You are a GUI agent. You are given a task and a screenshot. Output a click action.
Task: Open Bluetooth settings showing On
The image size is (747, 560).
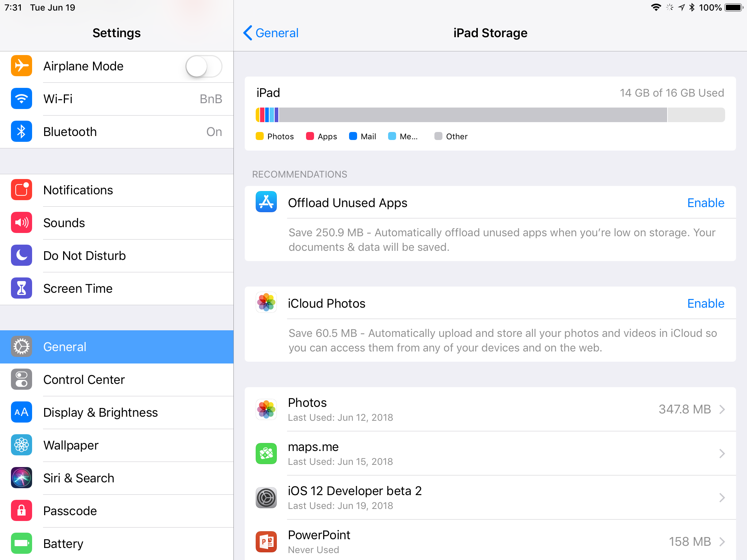117,132
